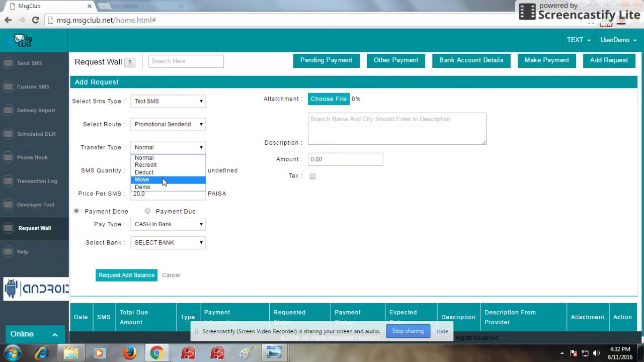Choose Demo in Transfer Type list
This screenshot has width=644, height=362.
[168, 187]
